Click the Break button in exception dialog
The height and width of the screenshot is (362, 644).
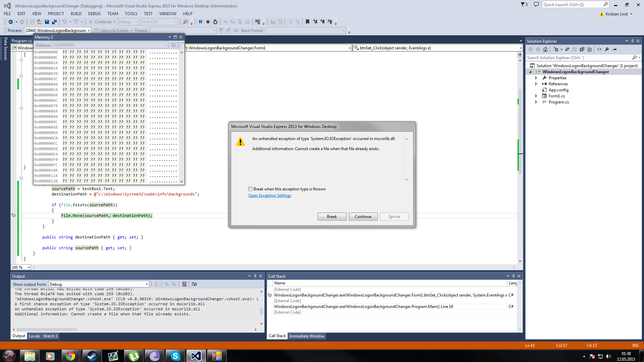(x=332, y=217)
